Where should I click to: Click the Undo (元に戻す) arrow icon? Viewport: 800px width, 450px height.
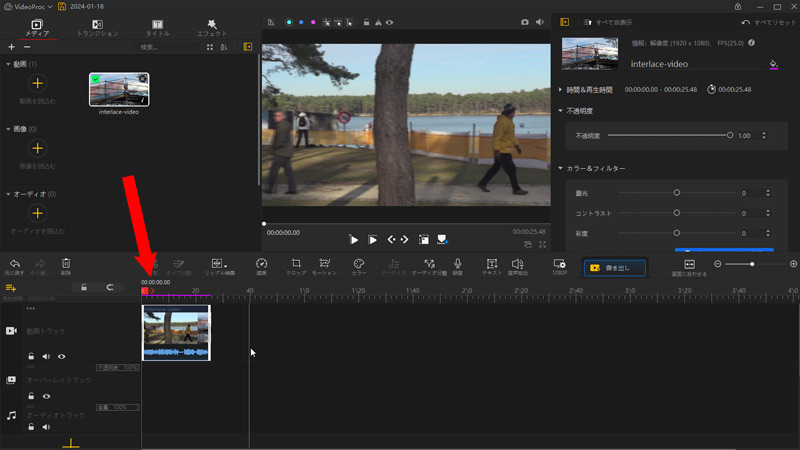tap(14, 265)
